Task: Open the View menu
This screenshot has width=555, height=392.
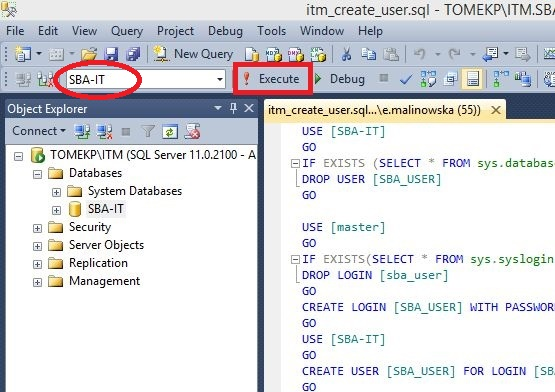Action: [84, 31]
